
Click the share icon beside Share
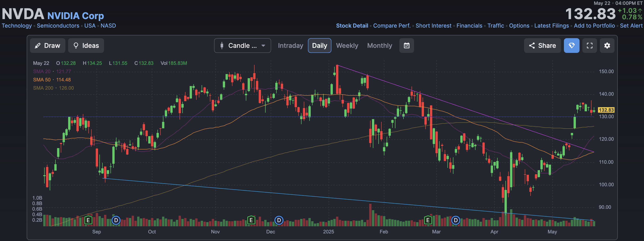pyautogui.click(x=532, y=46)
